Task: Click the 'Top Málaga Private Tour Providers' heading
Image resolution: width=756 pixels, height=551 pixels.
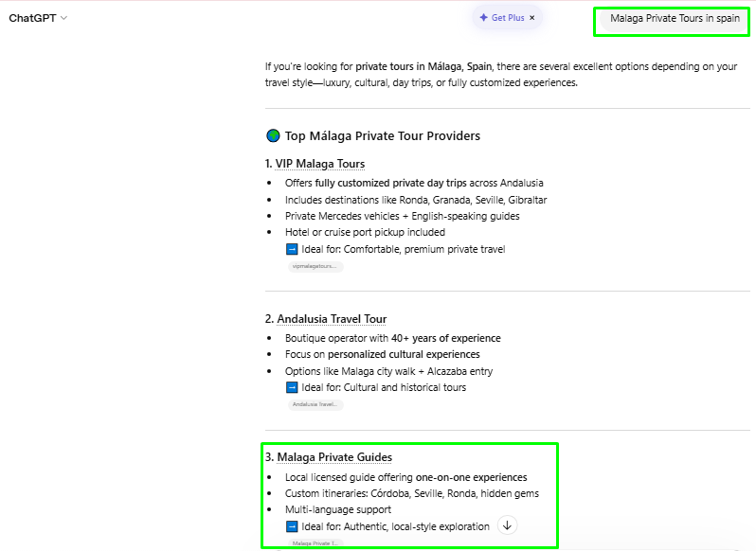Action: 382,135
